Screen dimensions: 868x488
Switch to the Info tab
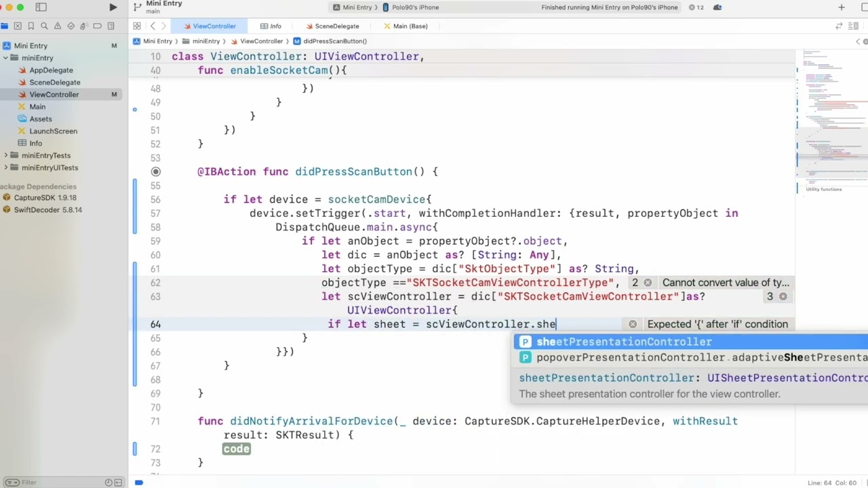[x=271, y=26]
